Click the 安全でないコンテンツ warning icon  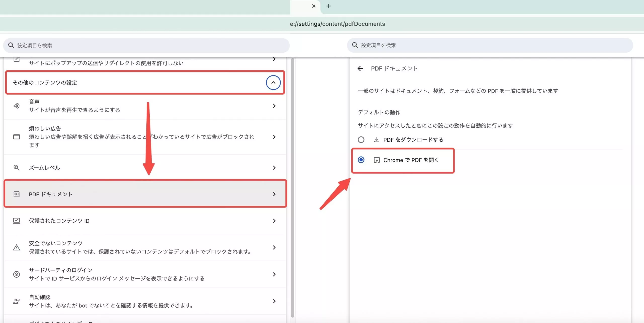click(x=16, y=247)
